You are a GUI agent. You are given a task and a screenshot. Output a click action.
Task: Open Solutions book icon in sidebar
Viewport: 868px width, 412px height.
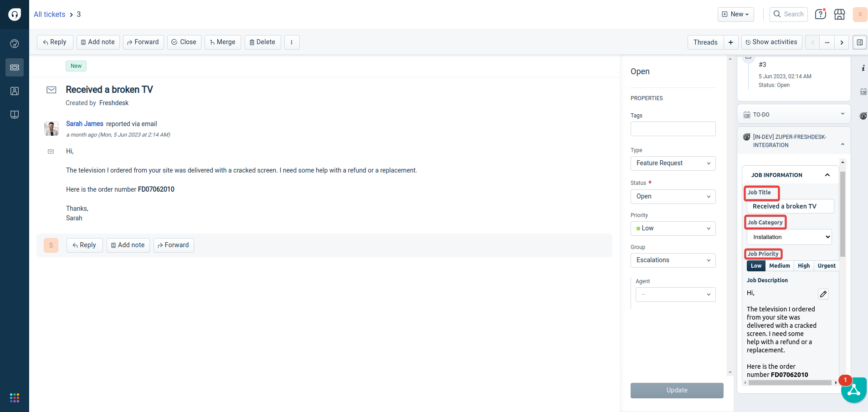pos(15,115)
